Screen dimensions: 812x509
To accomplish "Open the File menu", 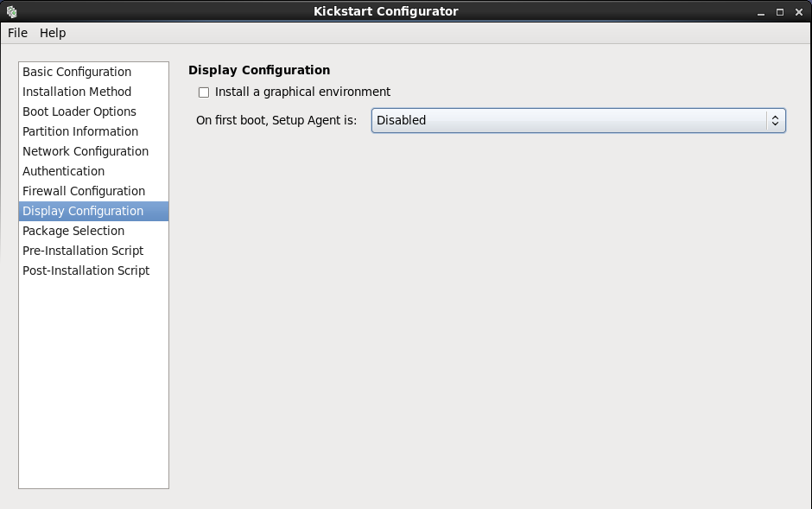I will (17, 33).
